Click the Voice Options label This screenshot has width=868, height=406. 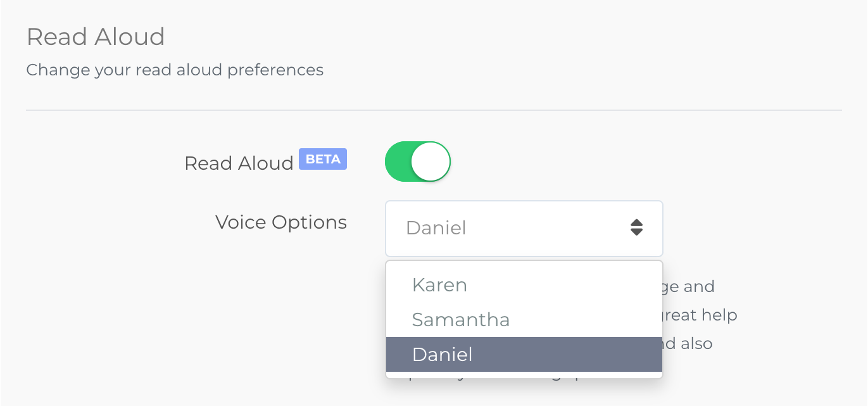coord(280,222)
